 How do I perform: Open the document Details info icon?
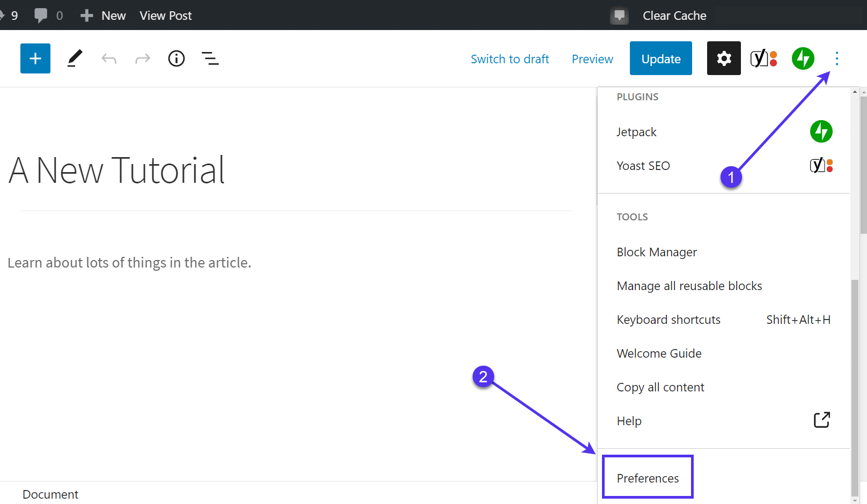pos(177,58)
